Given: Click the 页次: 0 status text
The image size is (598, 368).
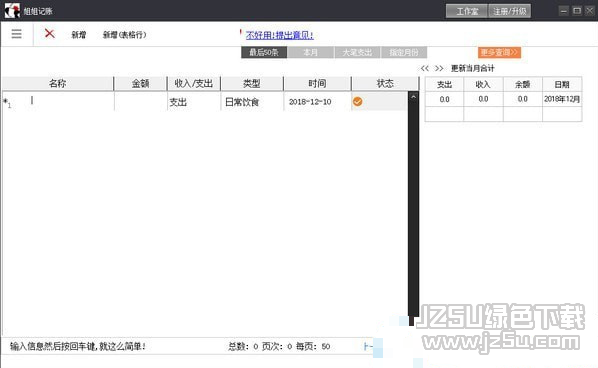Looking at the screenshot, I should [277, 346].
